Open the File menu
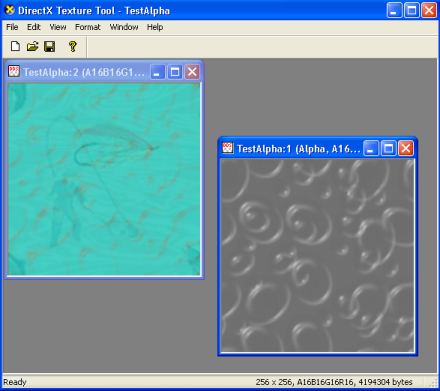This screenshot has width=440, height=391. click(12, 27)
